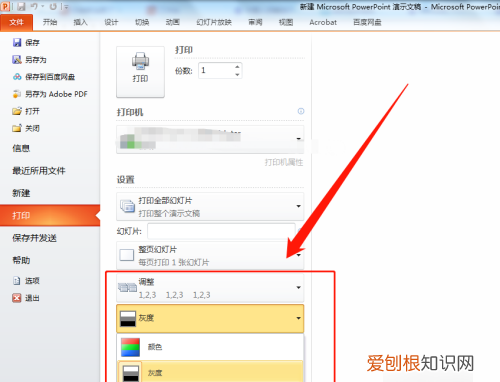
Task: Select the 打印 section in sidebar
Action: click(x=50, y=215)
